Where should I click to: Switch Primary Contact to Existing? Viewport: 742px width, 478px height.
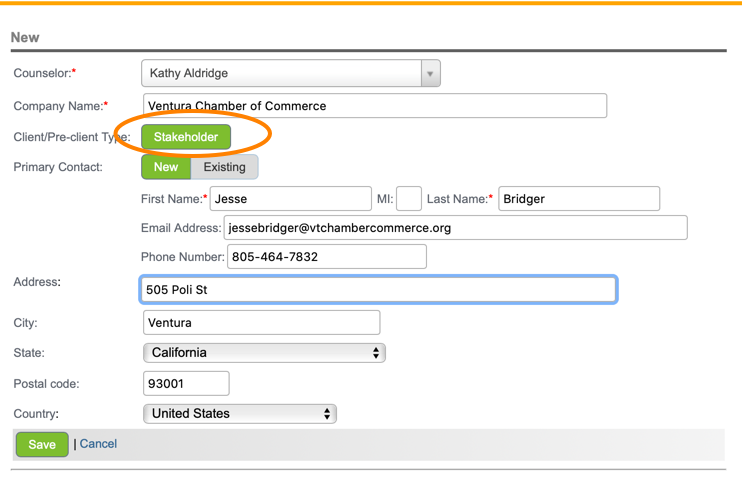(x=224, y=167)
